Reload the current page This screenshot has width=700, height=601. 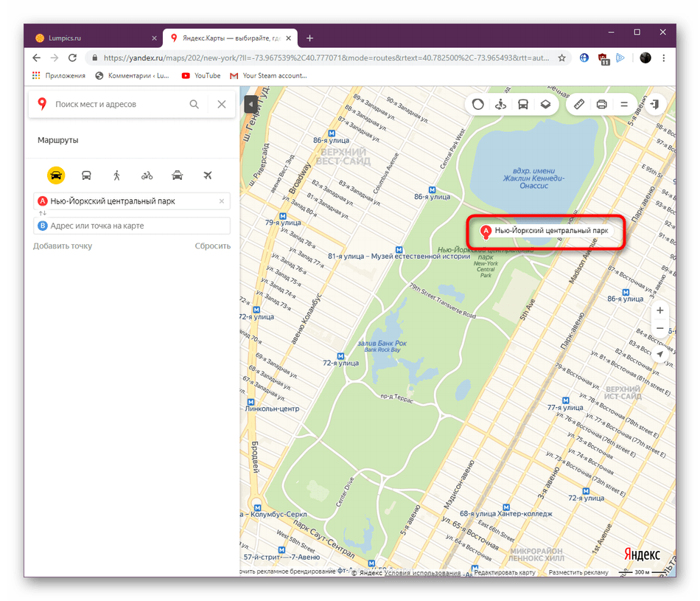click(x=72, y=58)
